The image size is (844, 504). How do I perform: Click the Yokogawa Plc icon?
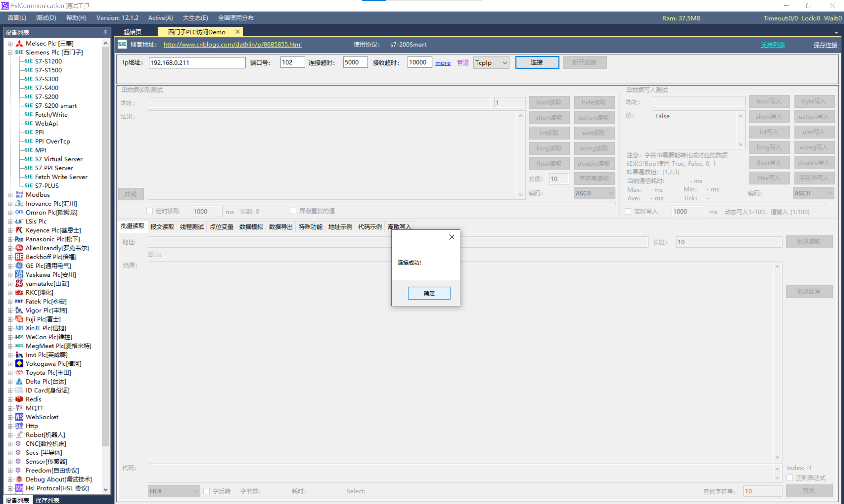(x=19, y=363)
